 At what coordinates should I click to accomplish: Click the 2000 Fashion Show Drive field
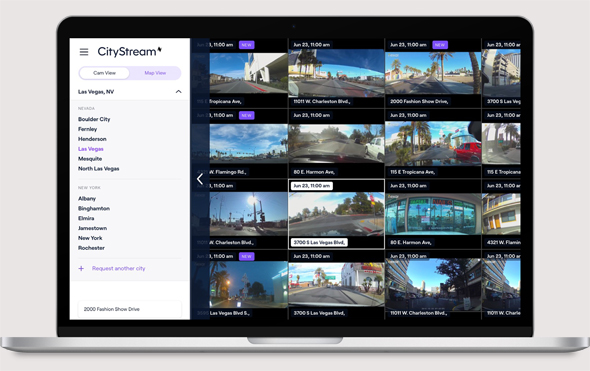coord(129,309)
